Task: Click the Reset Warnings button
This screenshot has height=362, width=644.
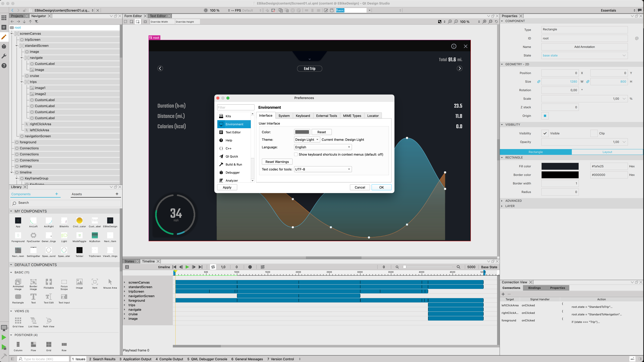Action: click(277, 162)
